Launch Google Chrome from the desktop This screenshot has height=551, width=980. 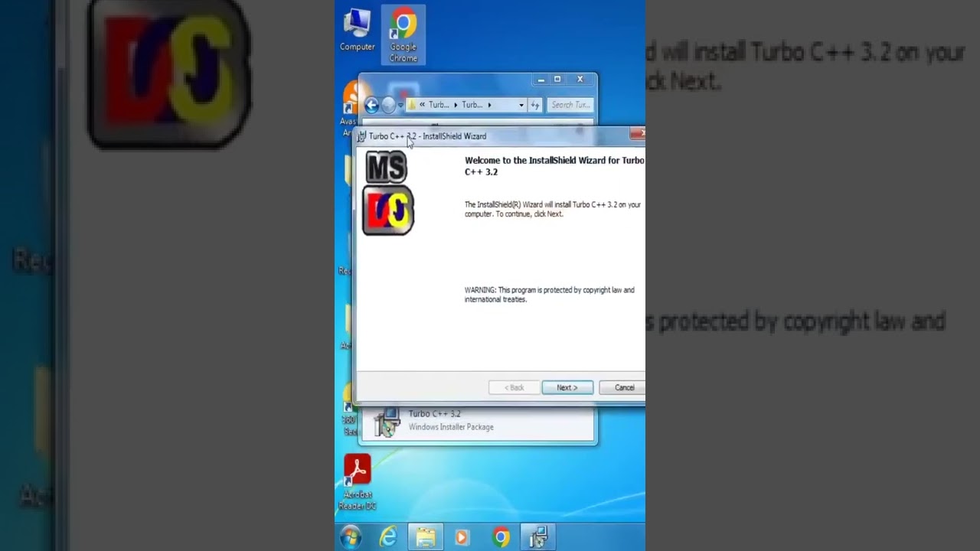(403, 35)
